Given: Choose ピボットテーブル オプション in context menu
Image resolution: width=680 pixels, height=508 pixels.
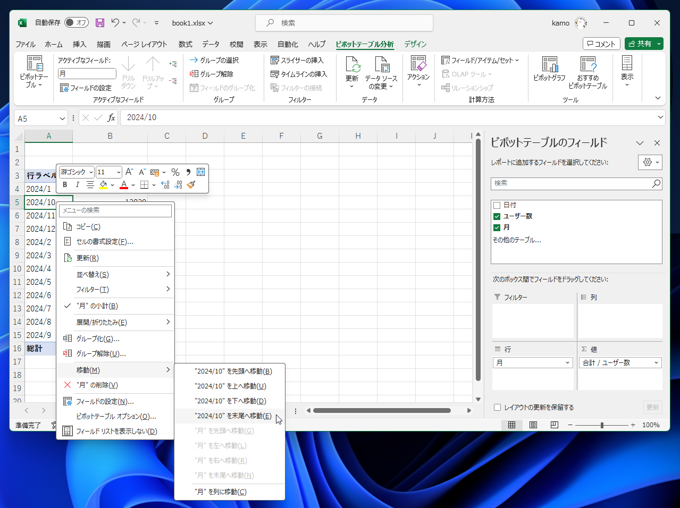Looking at the screenshot, I should (x=115, y=416).
